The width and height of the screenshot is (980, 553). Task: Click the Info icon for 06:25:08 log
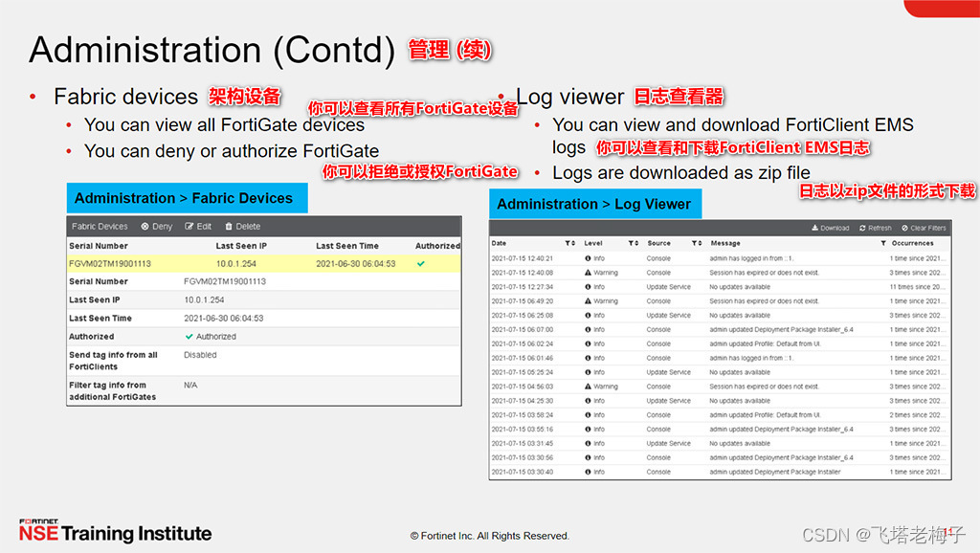589,316
